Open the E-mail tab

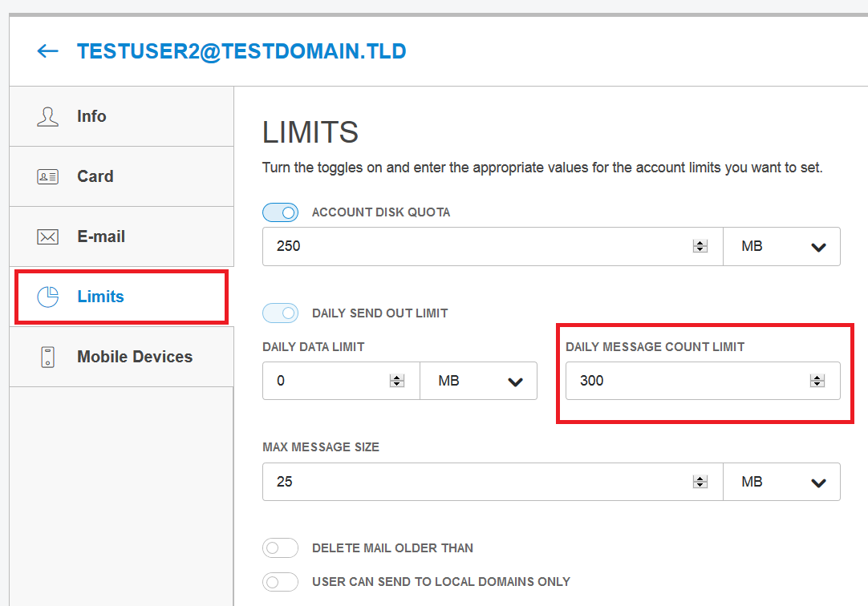click(101, 236)
